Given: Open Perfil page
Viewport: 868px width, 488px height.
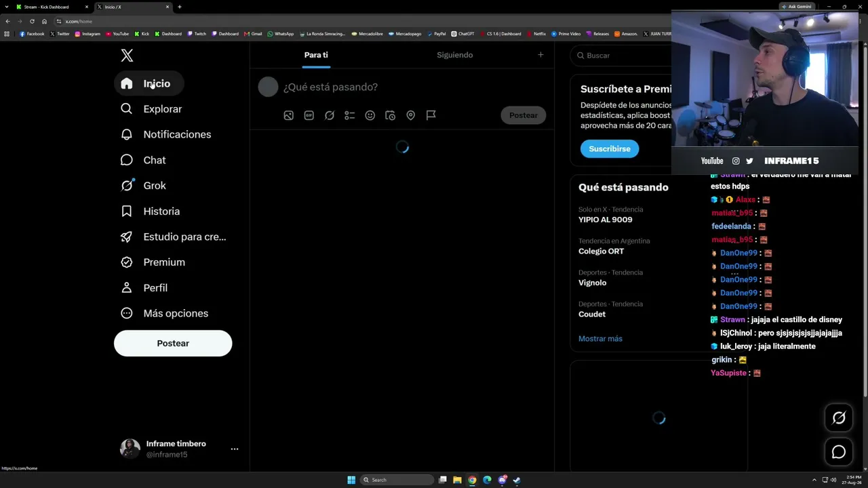Looking at the screenshot, I should (144, 288).
